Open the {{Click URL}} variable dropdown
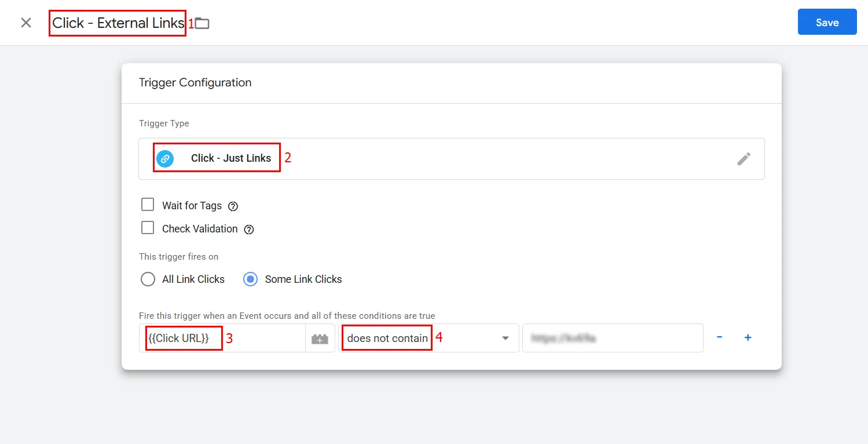The height and width of the screenshot is (444, 868). (x=223, y=338)
